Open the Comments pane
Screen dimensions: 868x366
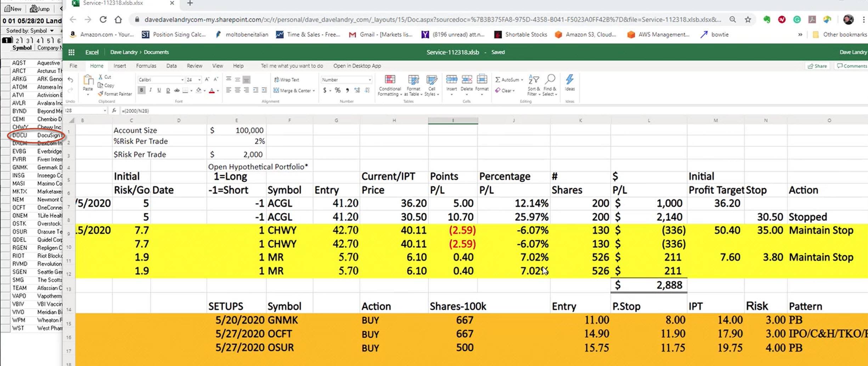click(852, 66)
